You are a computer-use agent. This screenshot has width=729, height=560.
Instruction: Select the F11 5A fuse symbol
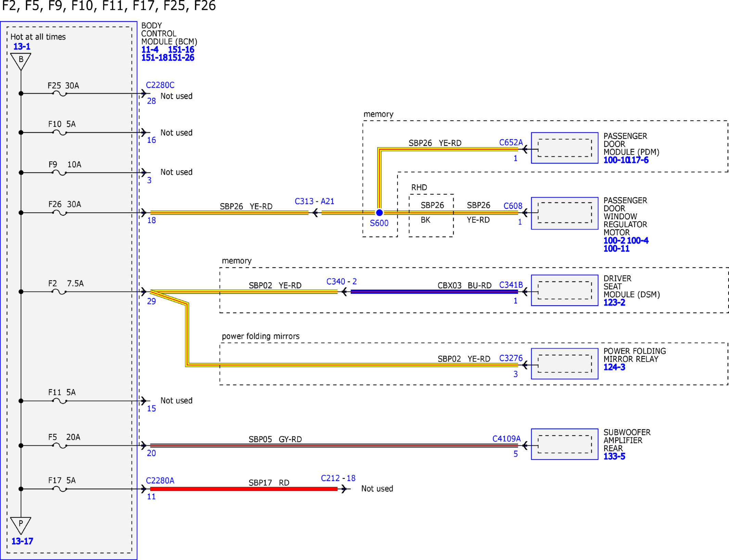pyautogui.click(x=60, y=400)
